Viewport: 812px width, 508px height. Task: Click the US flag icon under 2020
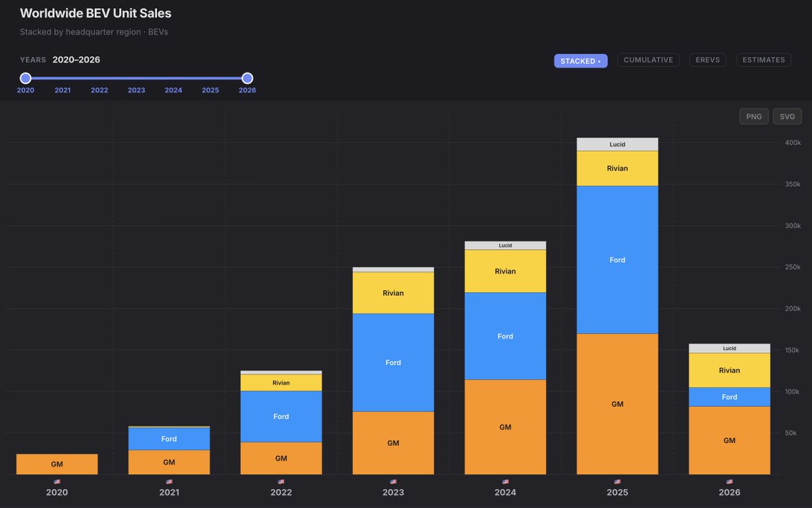[x=57, y=482]
